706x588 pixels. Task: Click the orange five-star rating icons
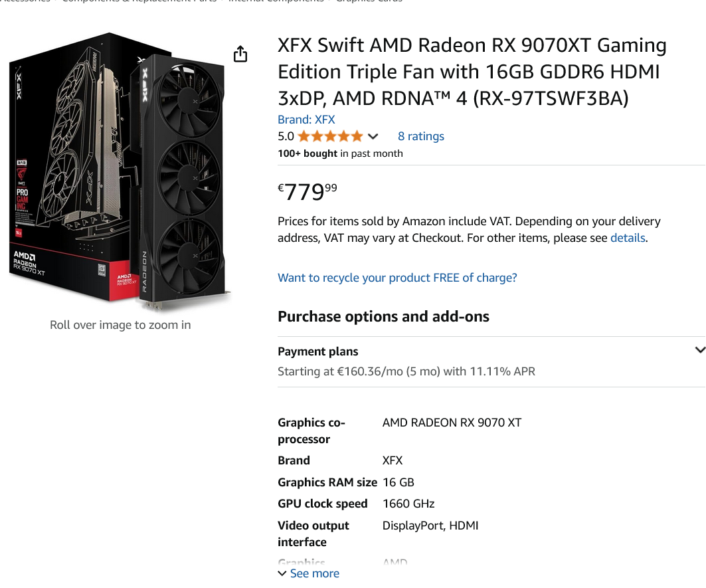(330, 136)
